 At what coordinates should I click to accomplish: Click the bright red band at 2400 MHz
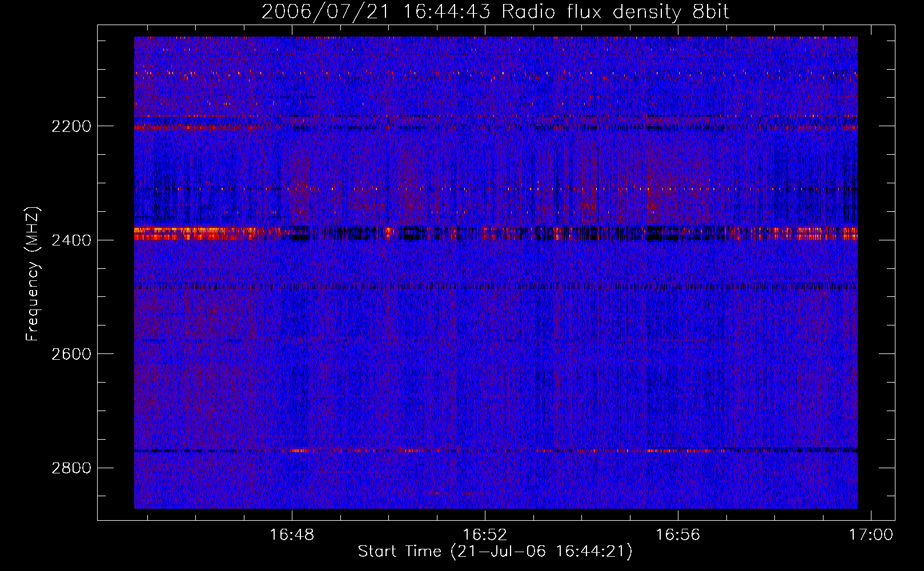point(496,234)
